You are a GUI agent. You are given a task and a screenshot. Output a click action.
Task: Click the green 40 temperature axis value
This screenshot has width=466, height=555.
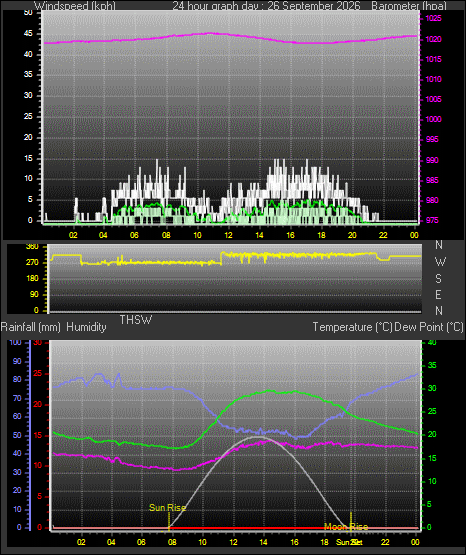tap(432, 342)
